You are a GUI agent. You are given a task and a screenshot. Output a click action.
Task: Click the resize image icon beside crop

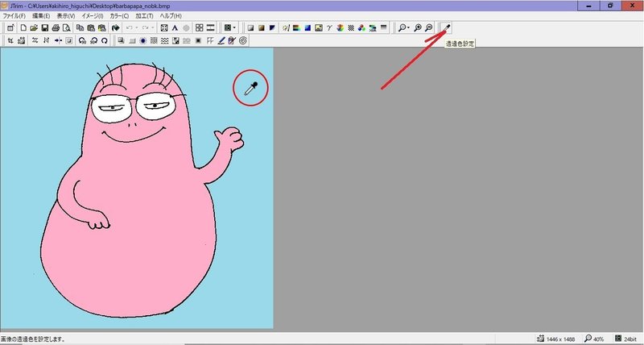click(x=22, y=40)
